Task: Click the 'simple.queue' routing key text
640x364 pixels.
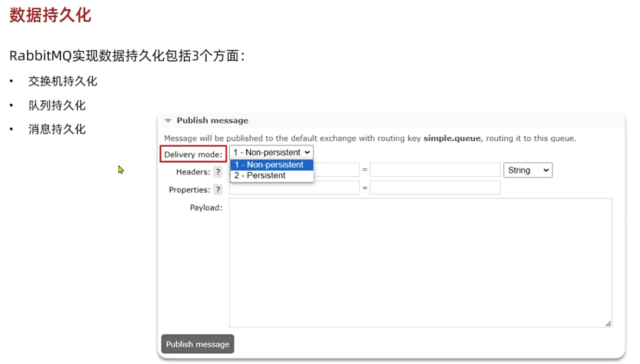Action: click(x=452, y=139)
